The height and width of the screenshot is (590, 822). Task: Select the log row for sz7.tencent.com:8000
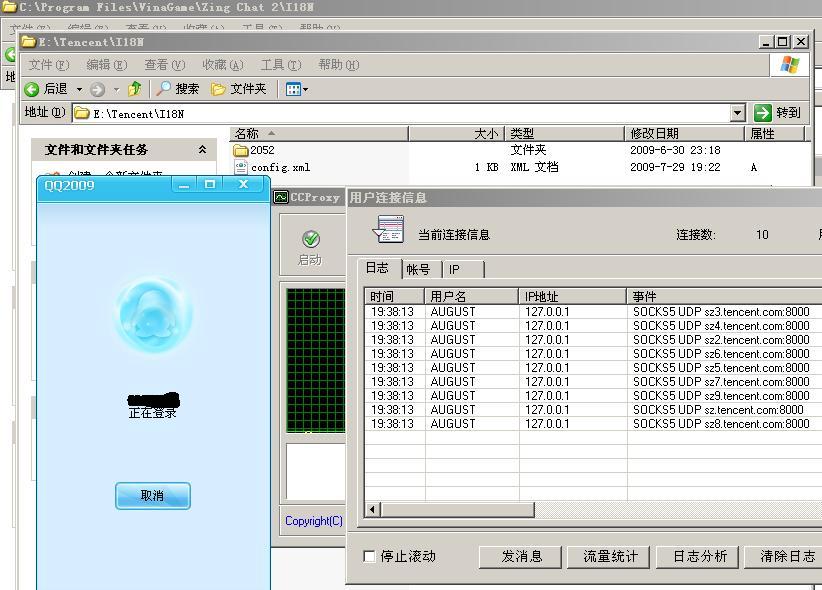593,382
